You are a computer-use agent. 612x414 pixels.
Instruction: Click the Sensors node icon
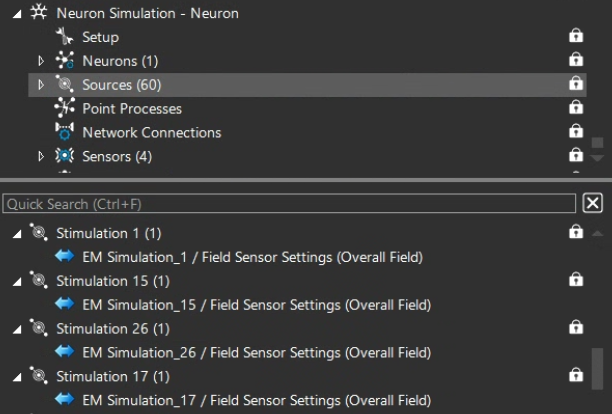tap(66, 156)
